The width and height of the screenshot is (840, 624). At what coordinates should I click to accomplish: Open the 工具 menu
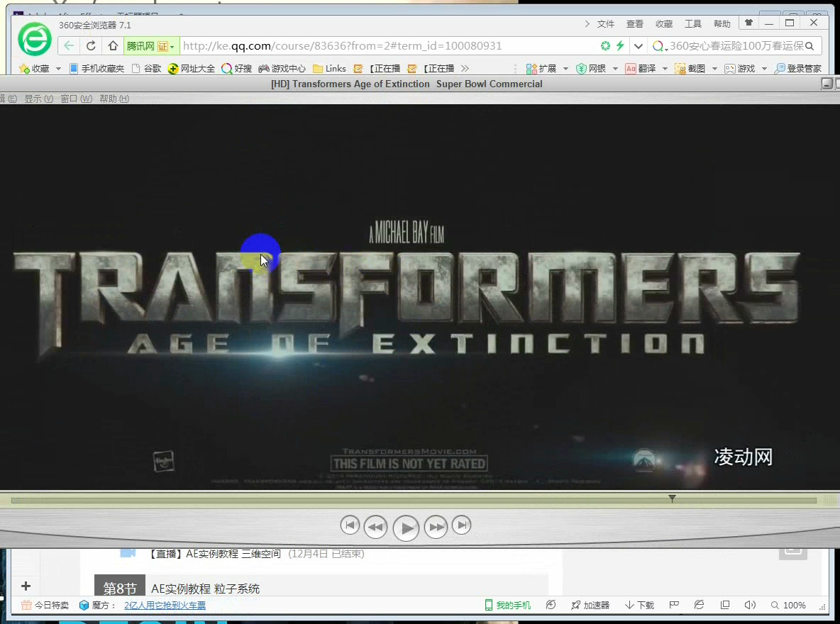[692, 24]
